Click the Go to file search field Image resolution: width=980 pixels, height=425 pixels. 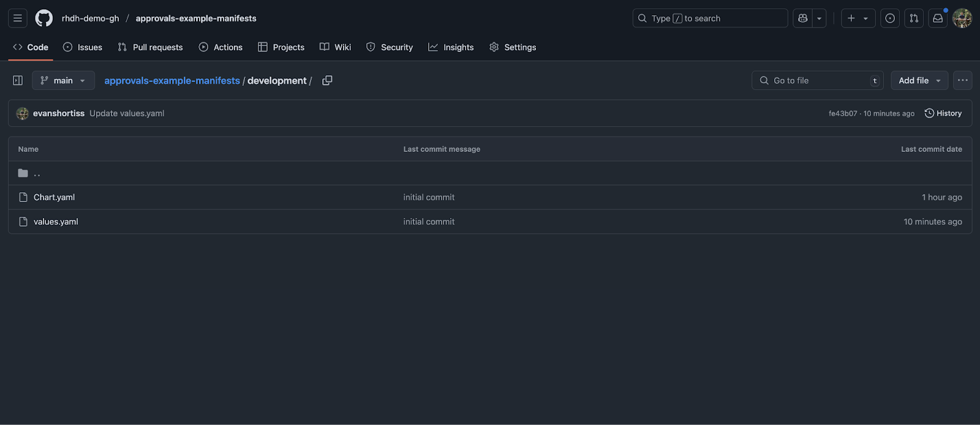tap(816, 80)
